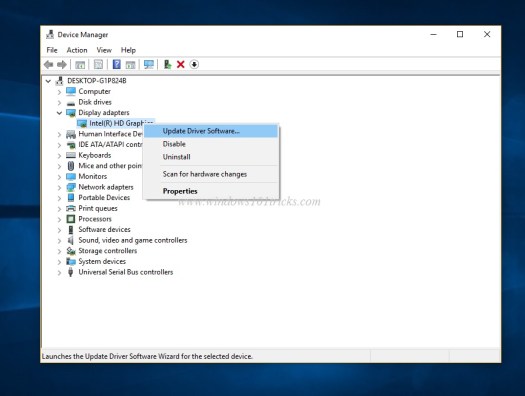Click the properties pane toolbar icon

pyautogui.click(x=98, y=64)
